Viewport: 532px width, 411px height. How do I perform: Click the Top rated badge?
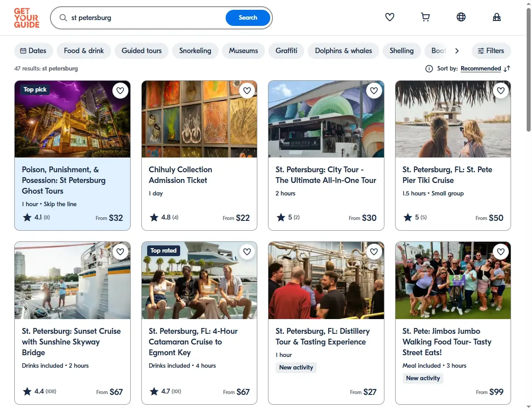(164, 250)
